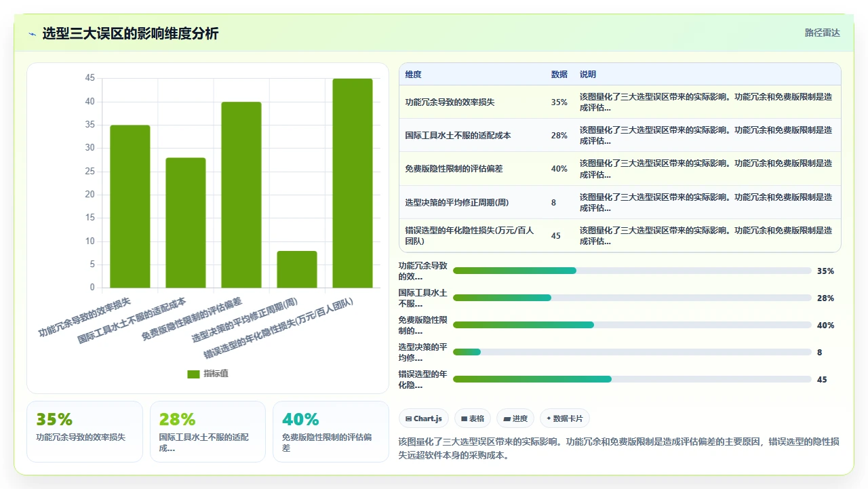Image resolution: width=868 pixels, height=489 pixels.
Task: Click the x-axis label 选型决策的平均修正周期(周)
Action: coord(245,319)
